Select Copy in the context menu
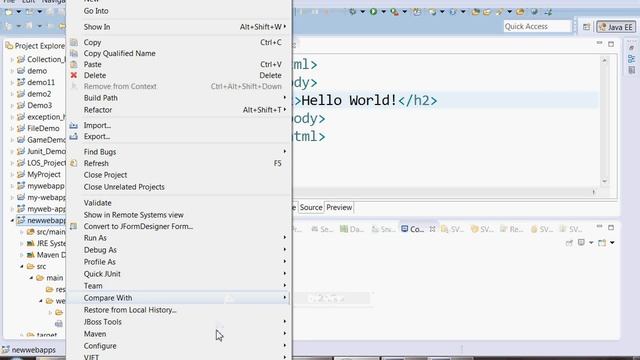This screenshot has width=640, height=360. point(179,42)
